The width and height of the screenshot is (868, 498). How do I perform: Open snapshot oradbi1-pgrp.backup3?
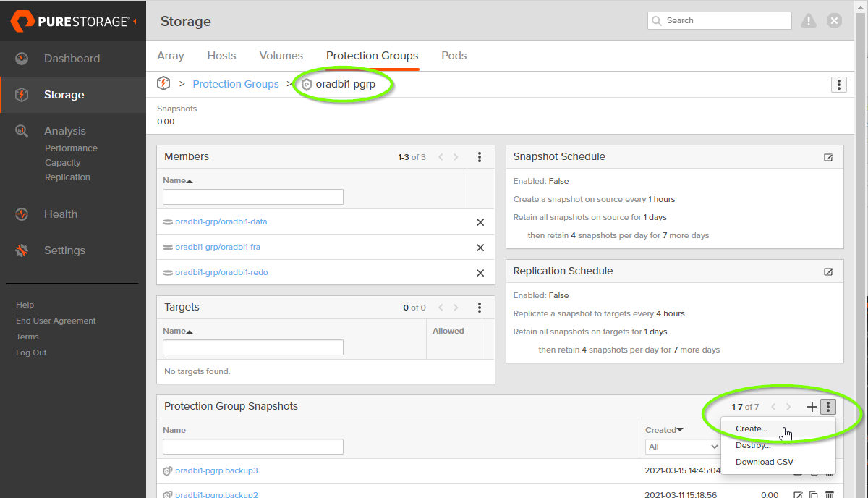tap(216, 470)
